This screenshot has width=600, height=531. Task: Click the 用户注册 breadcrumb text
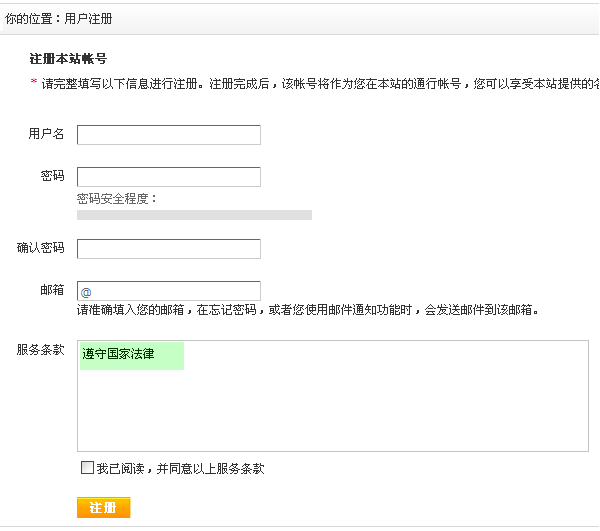90,18
